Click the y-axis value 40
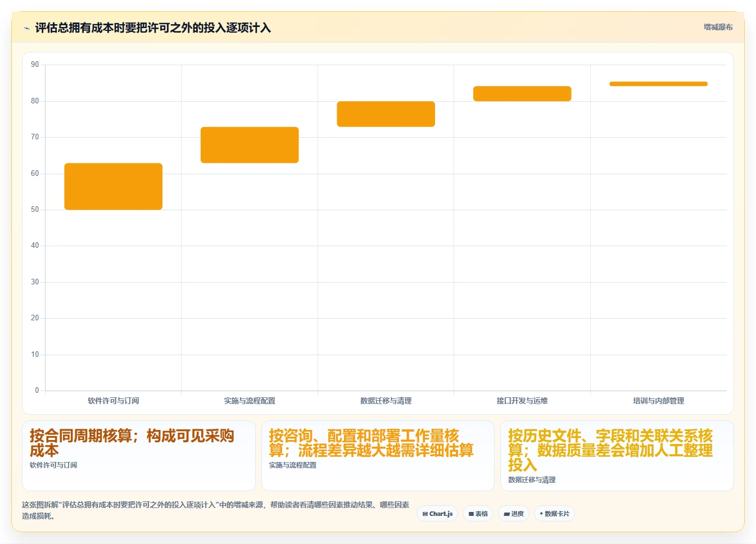Image resolution: width=756 pixels, height=544 pixels. (35, 246)
